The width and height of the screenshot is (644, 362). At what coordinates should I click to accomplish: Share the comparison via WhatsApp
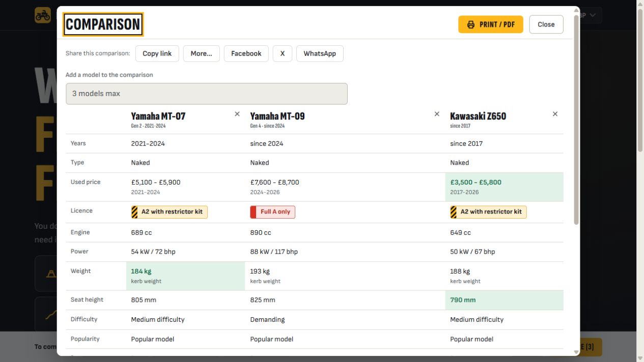(x=320, y=53)
